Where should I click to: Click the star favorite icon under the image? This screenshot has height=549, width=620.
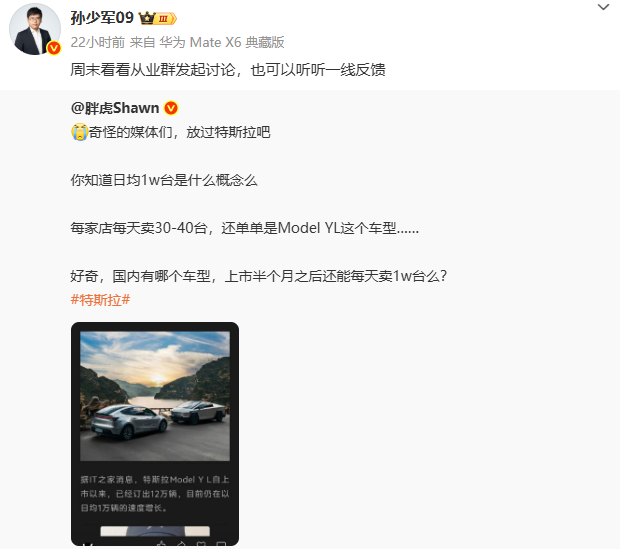(x=161, y=544)
